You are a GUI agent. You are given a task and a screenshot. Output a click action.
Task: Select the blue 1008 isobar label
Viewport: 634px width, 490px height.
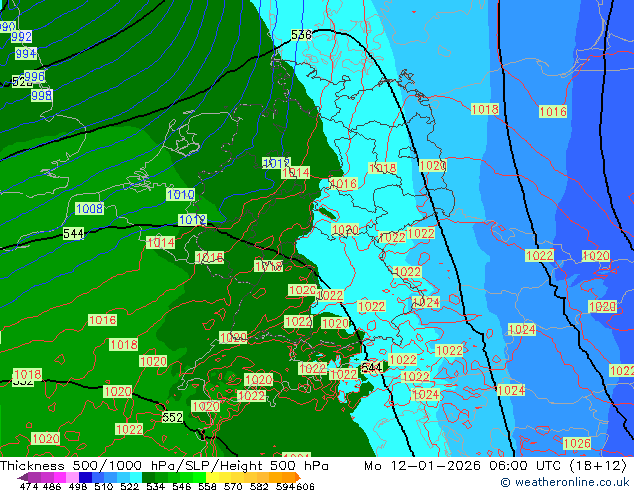(x=89, y=209)
